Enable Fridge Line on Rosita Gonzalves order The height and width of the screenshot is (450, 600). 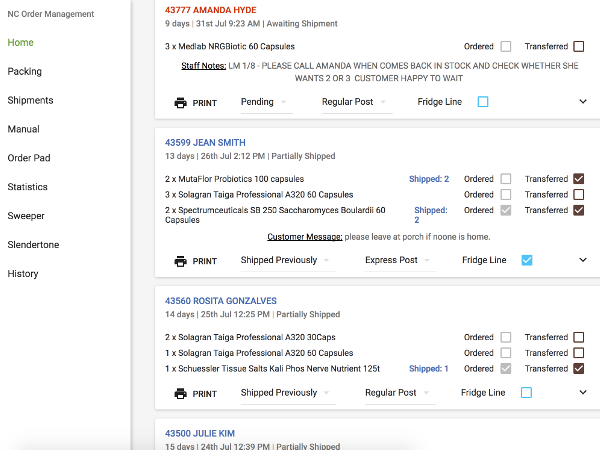(527, 393)
